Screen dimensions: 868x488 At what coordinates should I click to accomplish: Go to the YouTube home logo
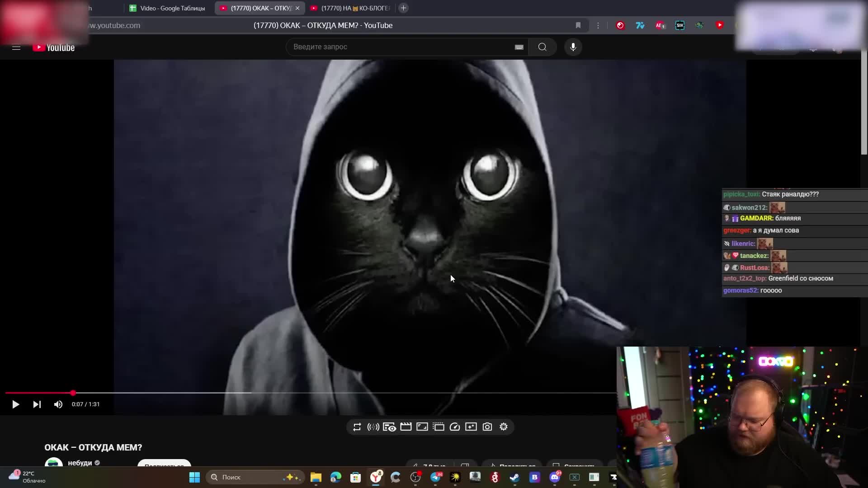coord(54,47)
